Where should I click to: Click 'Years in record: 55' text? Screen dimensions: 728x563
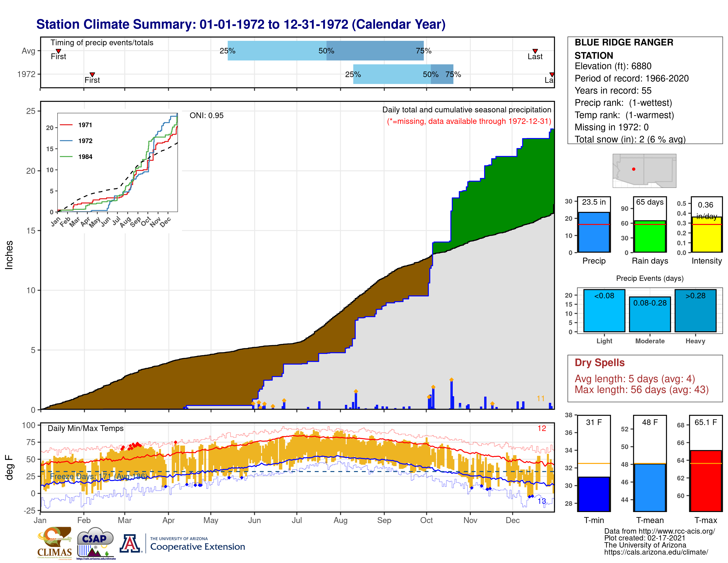tap(613, 91)
